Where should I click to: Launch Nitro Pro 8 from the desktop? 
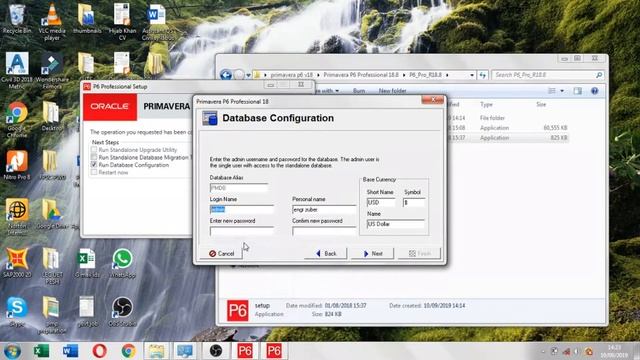(x=17, y=165)
